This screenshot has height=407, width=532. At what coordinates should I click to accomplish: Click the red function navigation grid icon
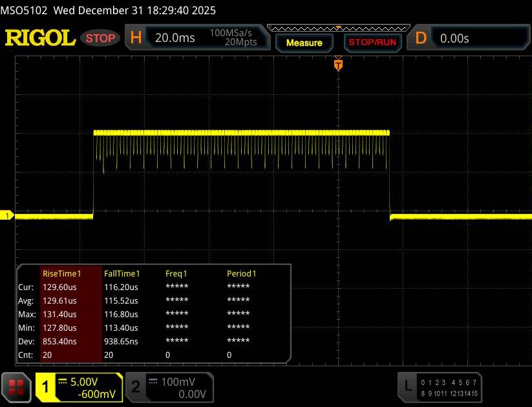tap(17, 387)
